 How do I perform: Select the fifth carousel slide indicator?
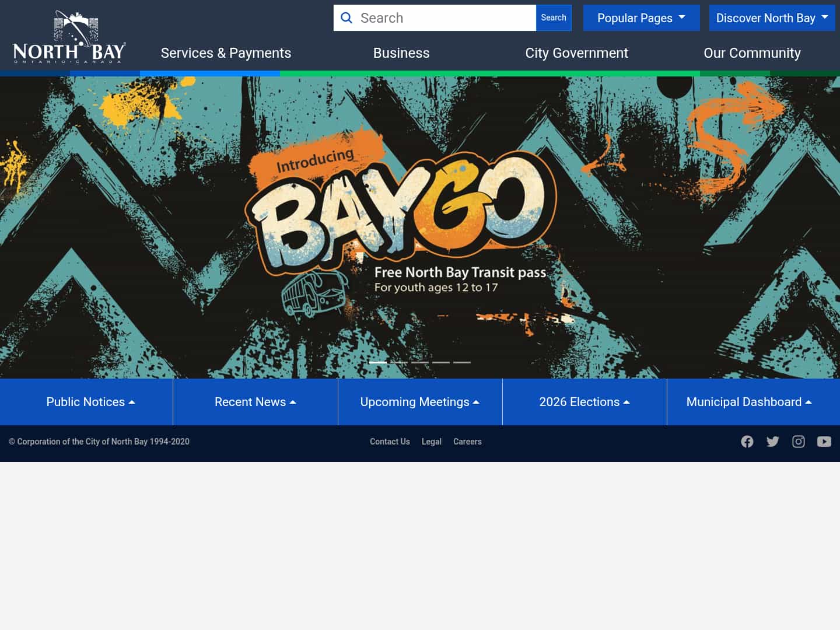(x=462, y=362)
